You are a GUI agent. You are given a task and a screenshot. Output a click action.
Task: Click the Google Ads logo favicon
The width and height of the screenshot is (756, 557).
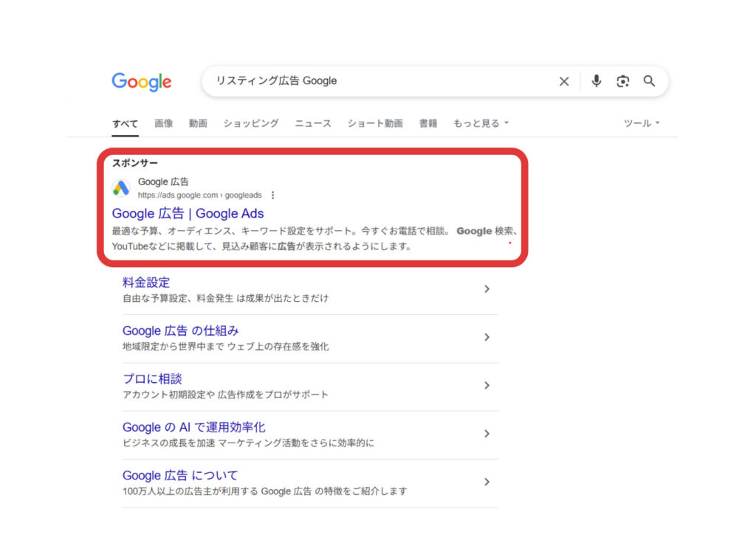tap(121, 188)
